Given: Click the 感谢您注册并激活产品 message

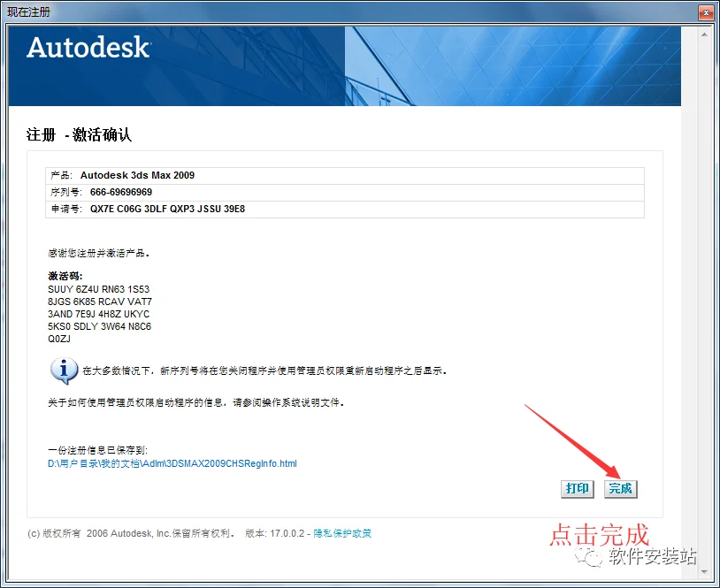Looking at the screenshot, I should 98,253.
